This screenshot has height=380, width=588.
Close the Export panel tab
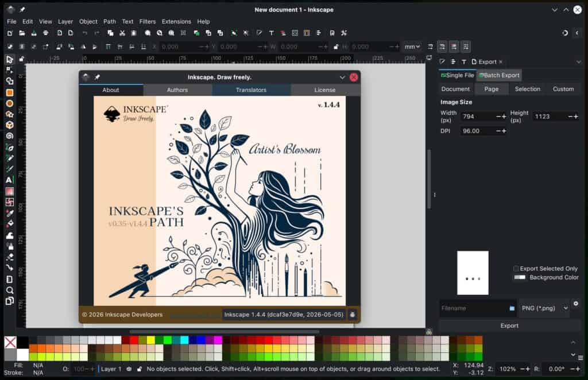(x=501, y=62)
